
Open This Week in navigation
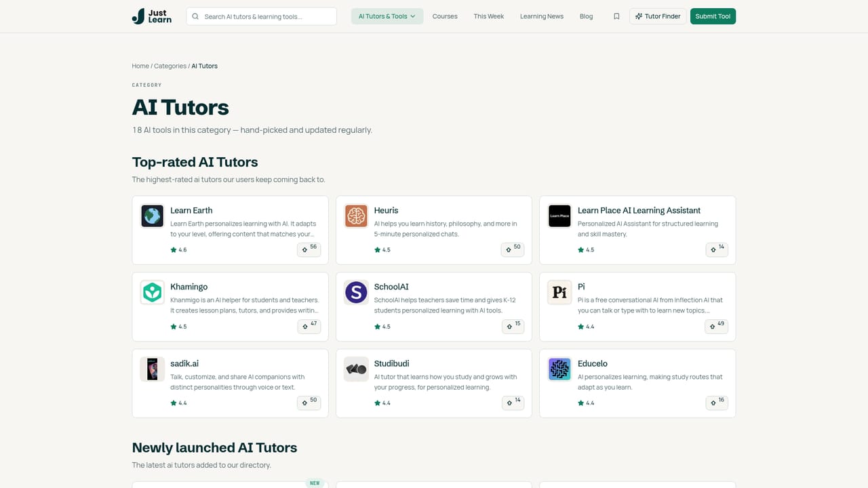(489, 16)
